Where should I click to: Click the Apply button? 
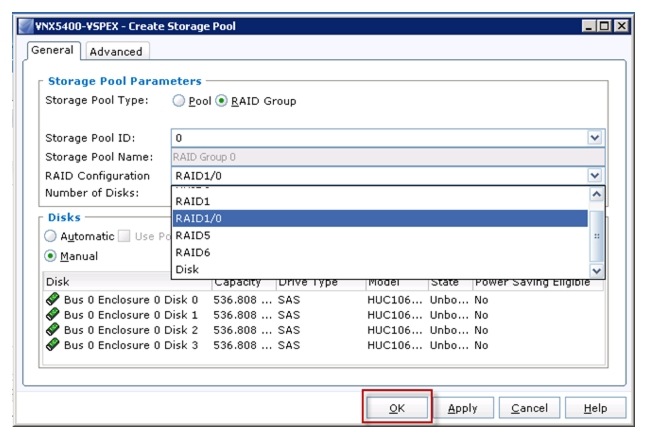[463, 408]
